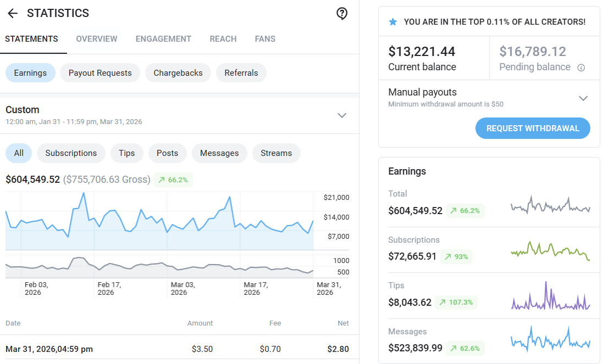Switch to the Statements tab

click(31, 39)
